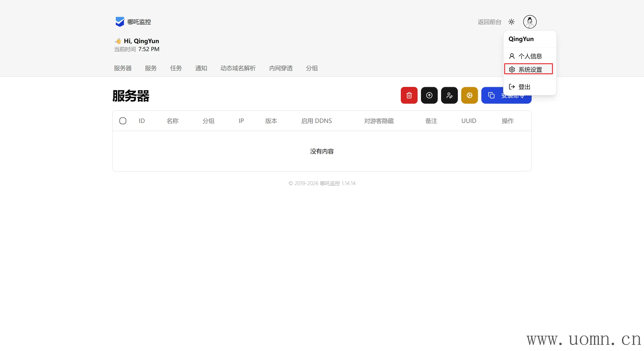Image resolution: width=644 pixels, height=351 pixels.
Task: Click the black force update arrow icon
Action: click(429, 95)
